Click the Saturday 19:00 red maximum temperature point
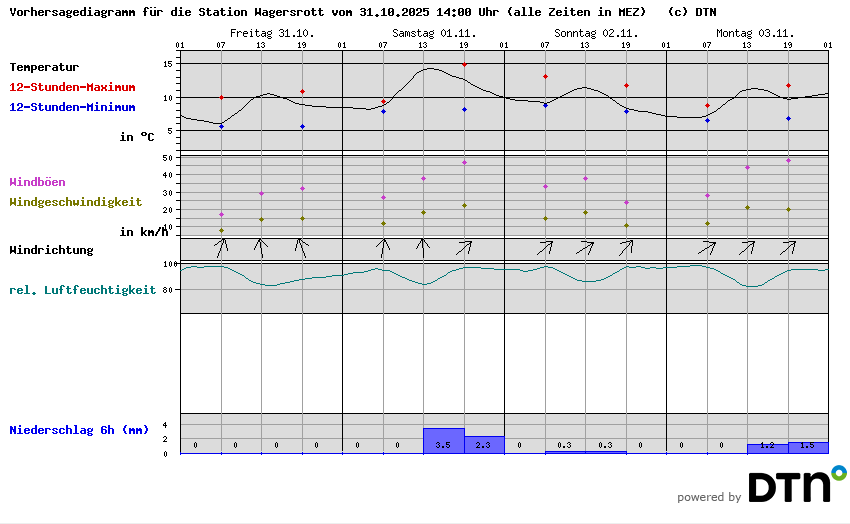The width and height of the screenshot is (850, 524). 464,65
